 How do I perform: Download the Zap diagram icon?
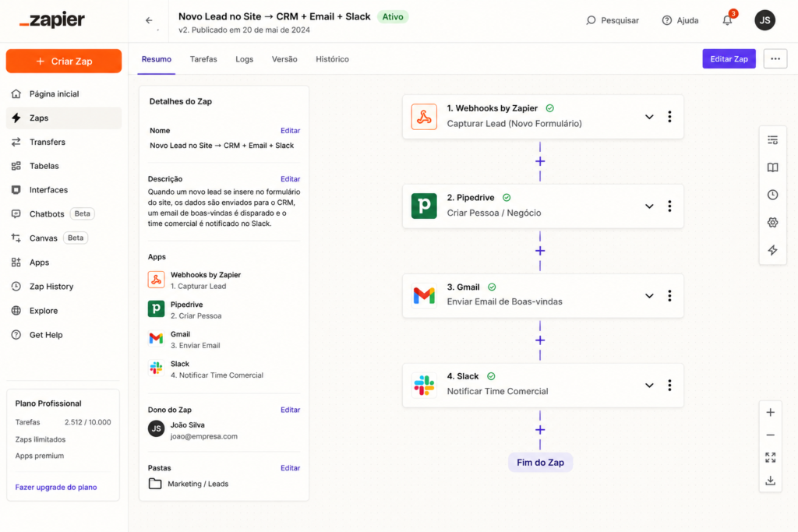[771, 480]
